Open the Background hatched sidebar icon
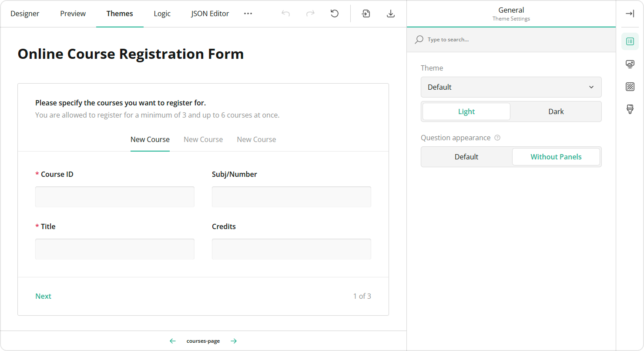Image resolution: width=644 pixels, height=351 pixels. 630,87
